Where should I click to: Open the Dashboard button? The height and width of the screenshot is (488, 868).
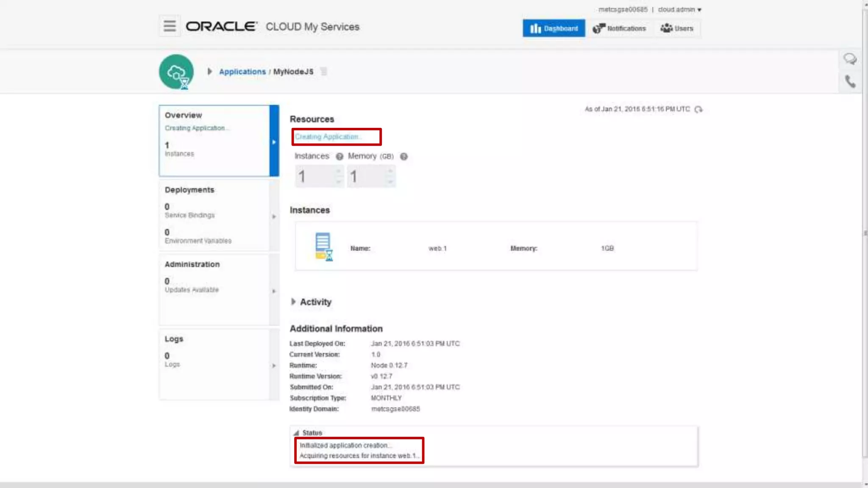(554, 28)
